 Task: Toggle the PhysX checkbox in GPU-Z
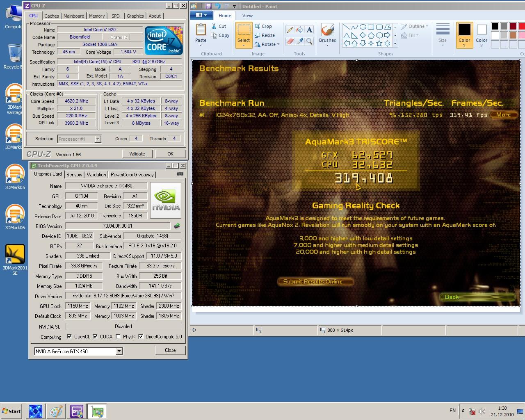coord(118,337)
